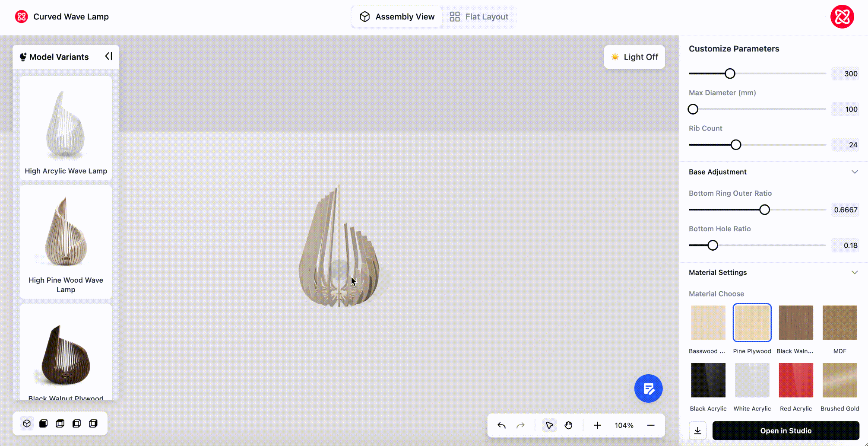Select the pointer selection tool

click(x=549, y=425)
